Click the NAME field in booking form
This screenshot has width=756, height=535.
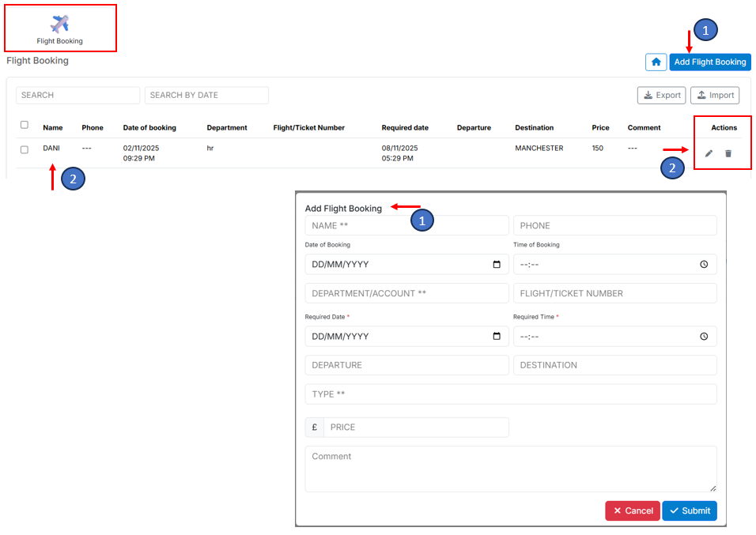[406, 225]
